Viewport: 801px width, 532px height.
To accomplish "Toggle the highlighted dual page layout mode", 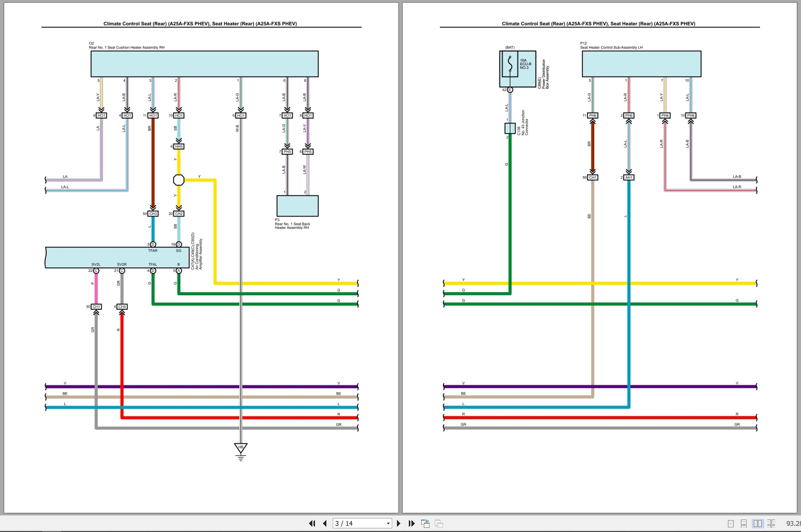I will tap(758, 524).
